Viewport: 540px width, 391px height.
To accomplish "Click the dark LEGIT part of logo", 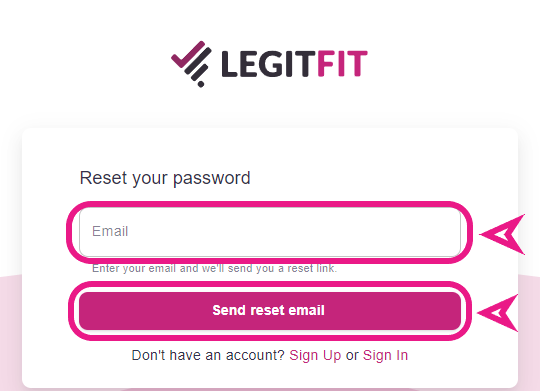I will point(268,64).
